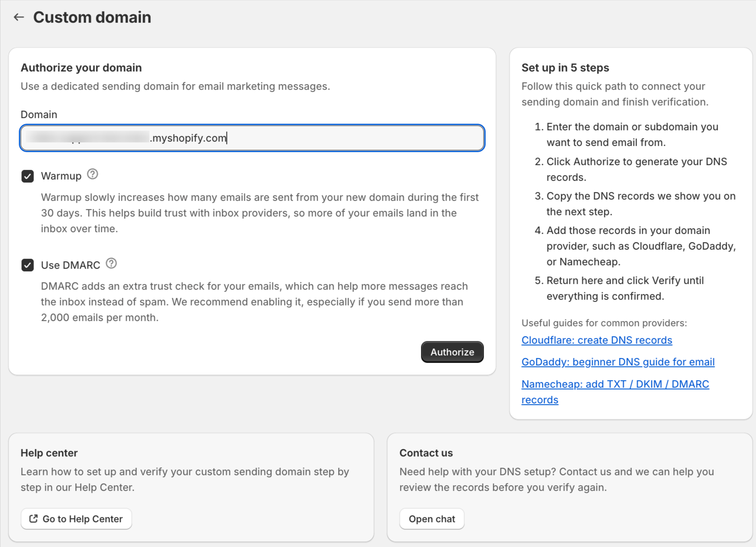Click the Contact us card heading
Screen dimensions: 756x547
pos(426,453)
